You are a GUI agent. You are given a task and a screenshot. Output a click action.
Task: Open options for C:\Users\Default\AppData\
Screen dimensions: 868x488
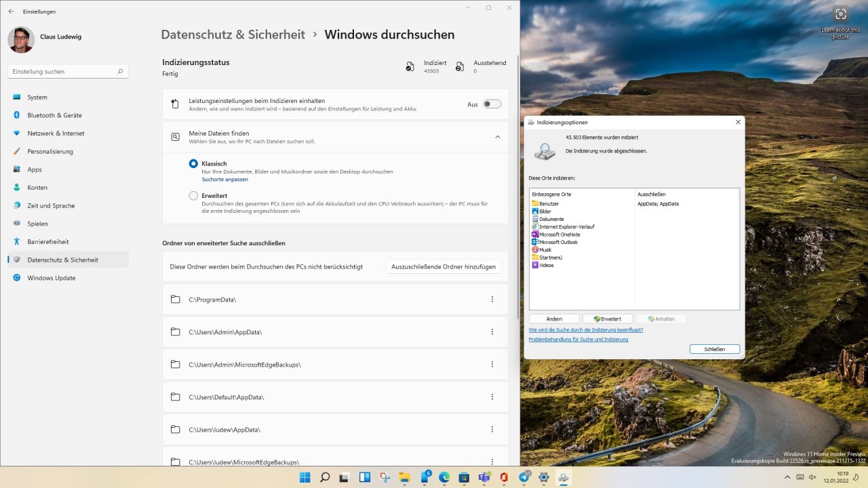[492, 397]
